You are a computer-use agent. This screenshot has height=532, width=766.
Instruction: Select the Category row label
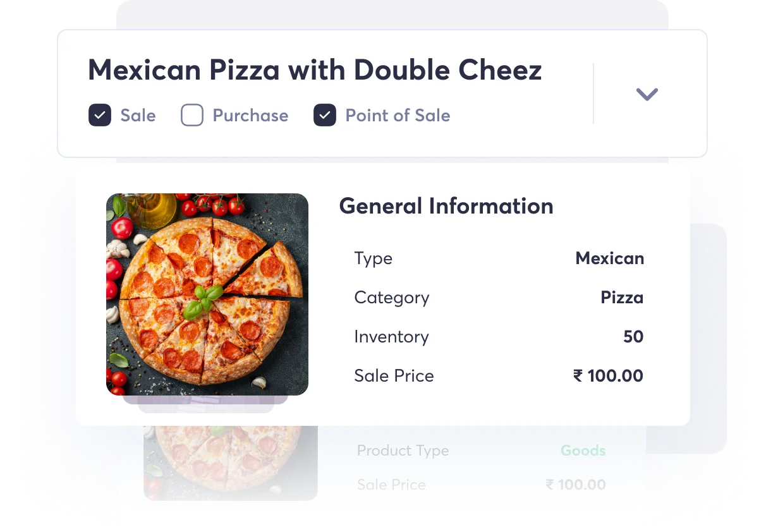coord(391,297)
